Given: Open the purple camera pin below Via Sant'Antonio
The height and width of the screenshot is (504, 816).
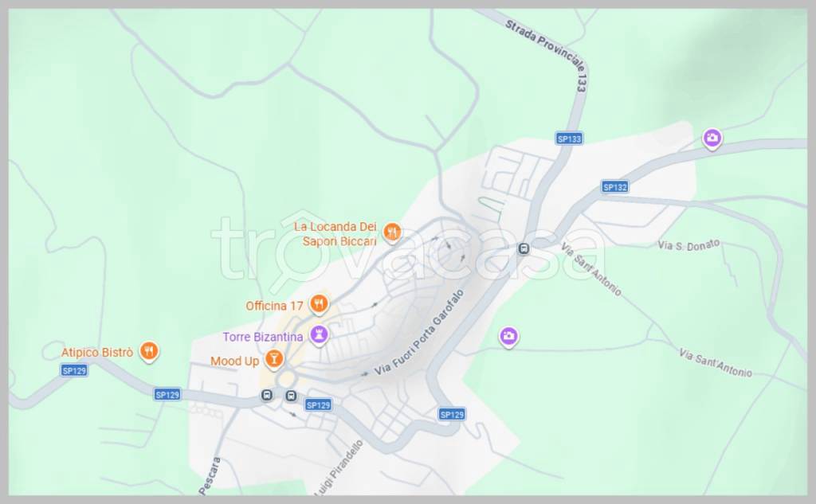Looking at the screenshot, I should [x=508, y=337].
